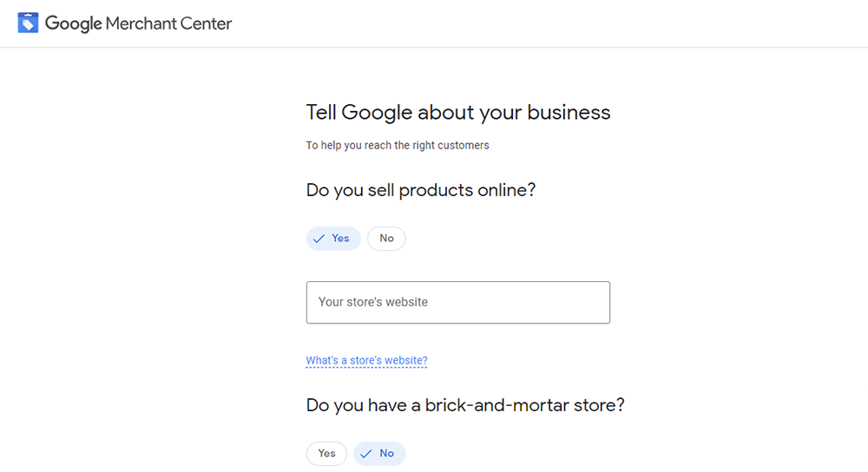Screen dimensions: 868x472
Task: Click the Tell Google about your business heading
Action: tap(457, 112)
